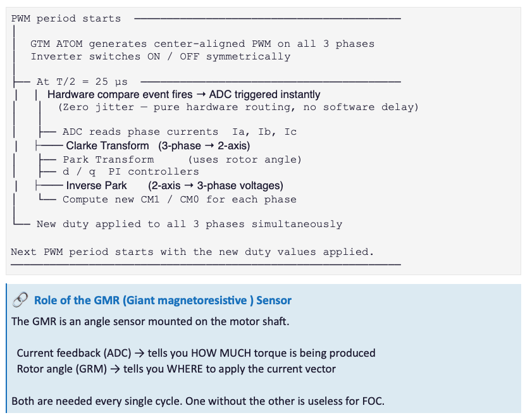Viewport: 525px width, 420px height.
Task: Click the Compute new CM1 / CM0 entry
Action: [x=180, y=200]
